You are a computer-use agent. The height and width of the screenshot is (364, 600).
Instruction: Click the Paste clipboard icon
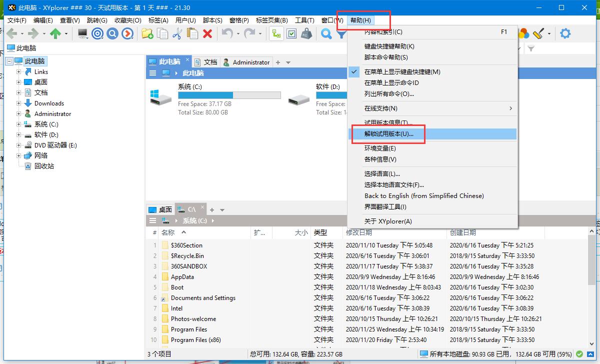pyautogui.click(x=192, y=33)
